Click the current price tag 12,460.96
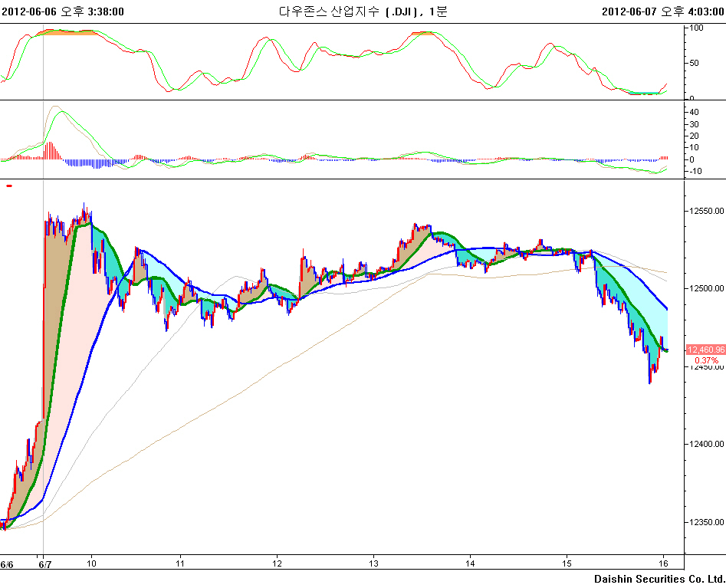Viewport: 726px width, 588px height. click(x=705, y=350)
